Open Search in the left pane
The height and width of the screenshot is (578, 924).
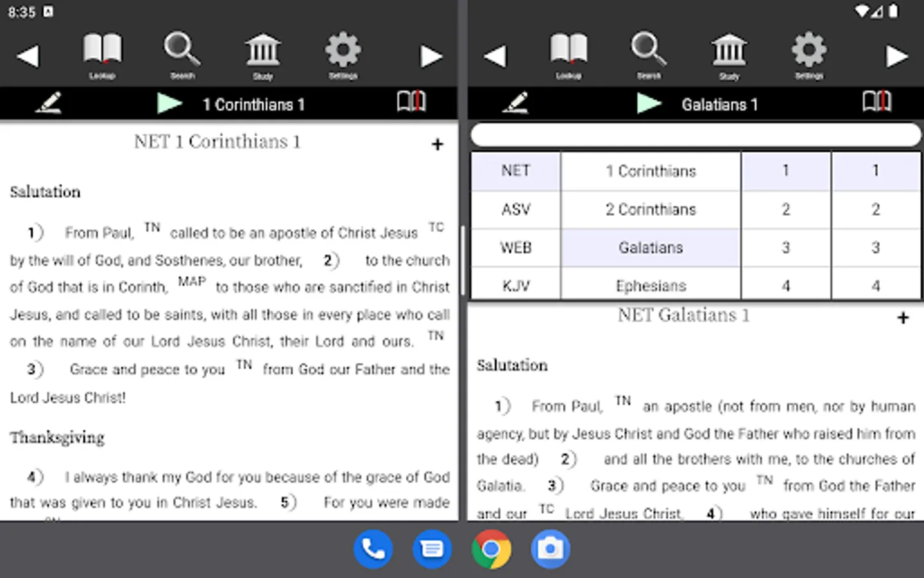point(182,56)
